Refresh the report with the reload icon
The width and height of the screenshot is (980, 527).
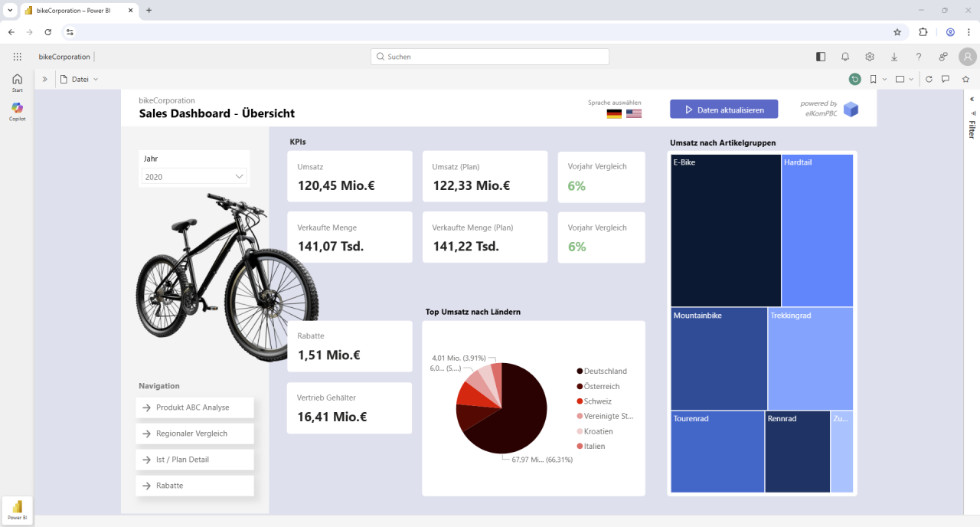click(929, 79)
